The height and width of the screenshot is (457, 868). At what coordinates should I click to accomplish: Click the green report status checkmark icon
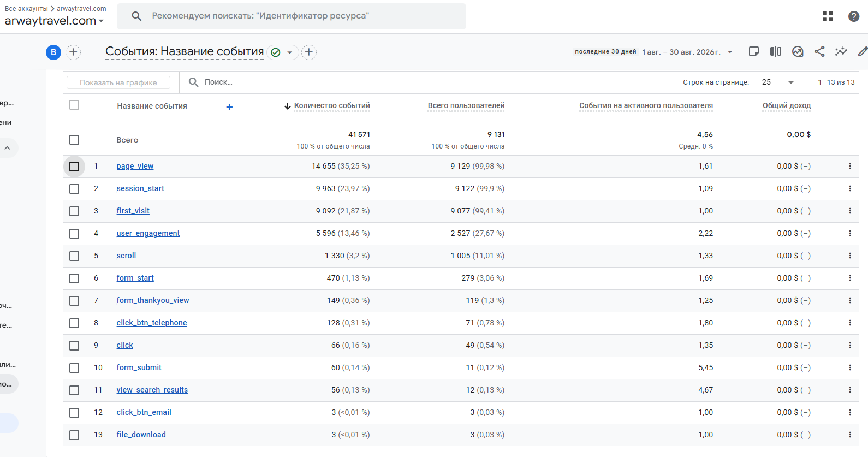pos(276,52)
